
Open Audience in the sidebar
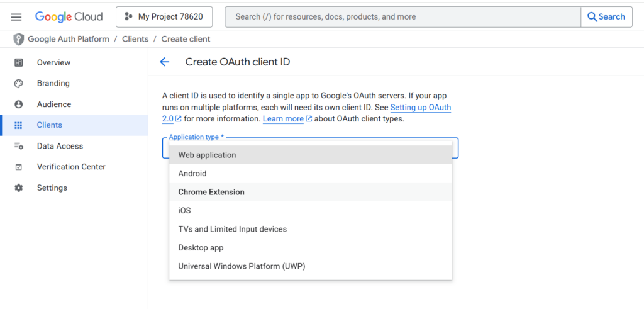(x=74, y=104)
